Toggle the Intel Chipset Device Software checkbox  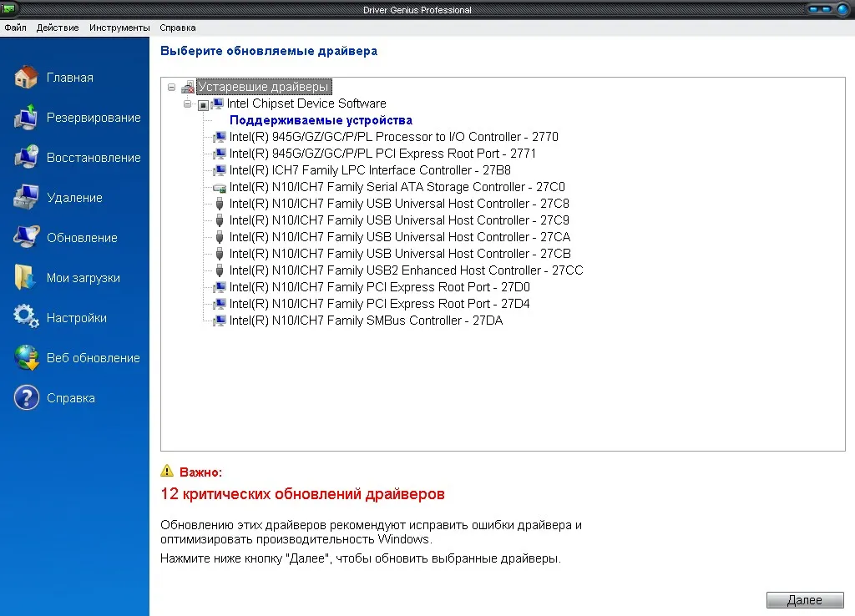pyautogui.click(x=204, y=104)
